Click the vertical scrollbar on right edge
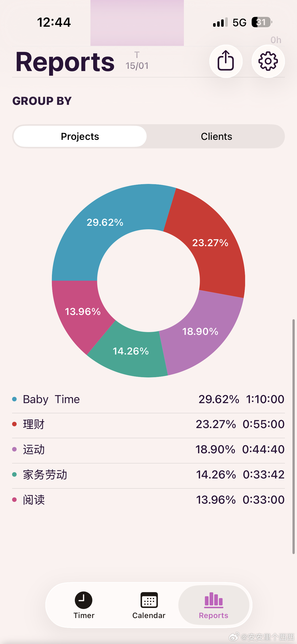The image size is (297, 644). [293, 436]
